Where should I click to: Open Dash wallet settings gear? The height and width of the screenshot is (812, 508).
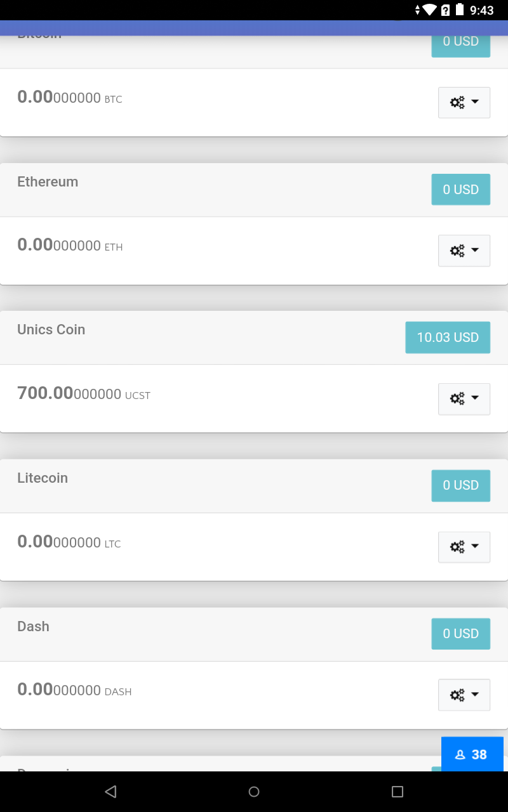coord(458,695)
